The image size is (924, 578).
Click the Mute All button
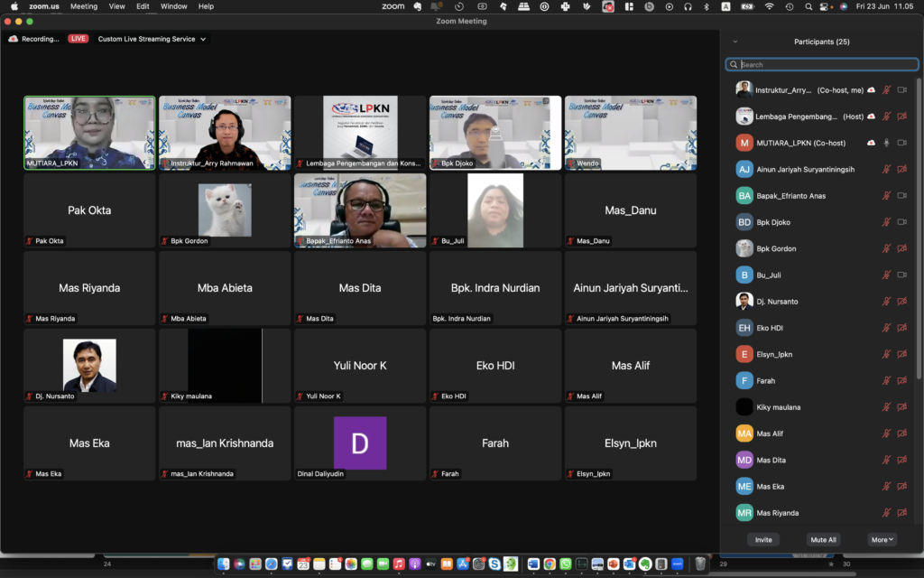823,540
